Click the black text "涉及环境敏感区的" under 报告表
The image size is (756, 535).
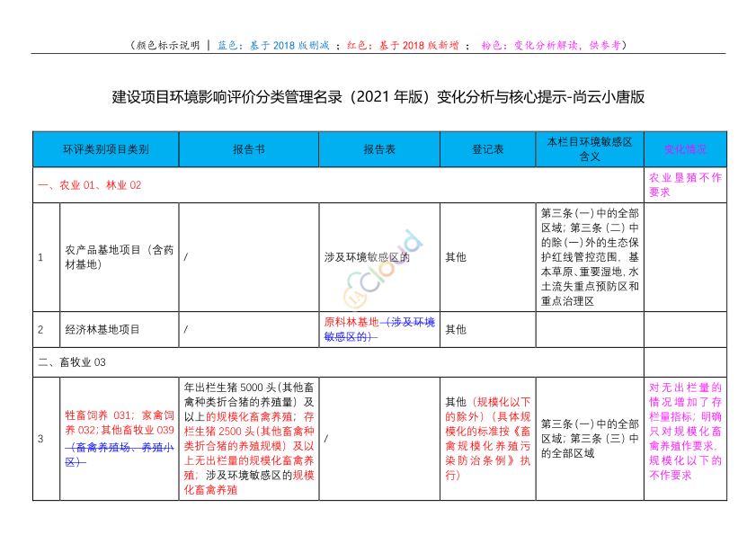pyautogui.click(x=367, y=257)
